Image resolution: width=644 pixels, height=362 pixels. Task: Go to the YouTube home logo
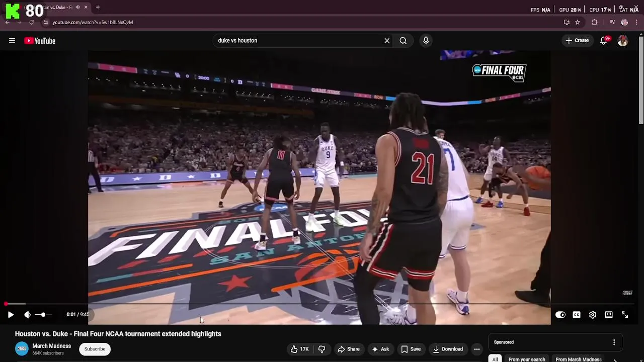tap(40, 41)
